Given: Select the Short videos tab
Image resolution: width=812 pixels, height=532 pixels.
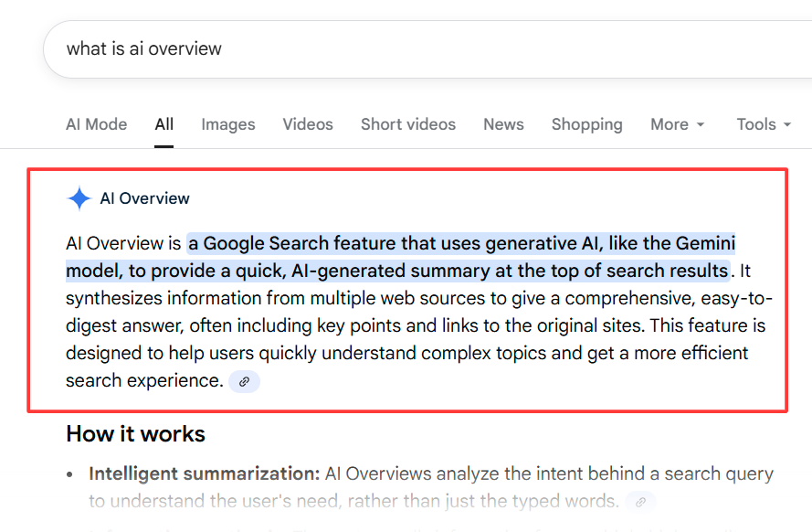Looking at the screenshot, I should [407, 124].
